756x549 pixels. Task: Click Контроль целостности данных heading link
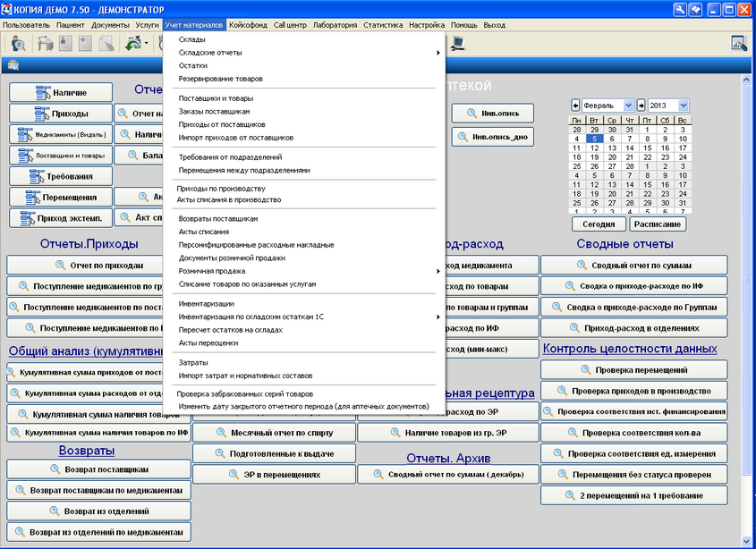[630, 349]
